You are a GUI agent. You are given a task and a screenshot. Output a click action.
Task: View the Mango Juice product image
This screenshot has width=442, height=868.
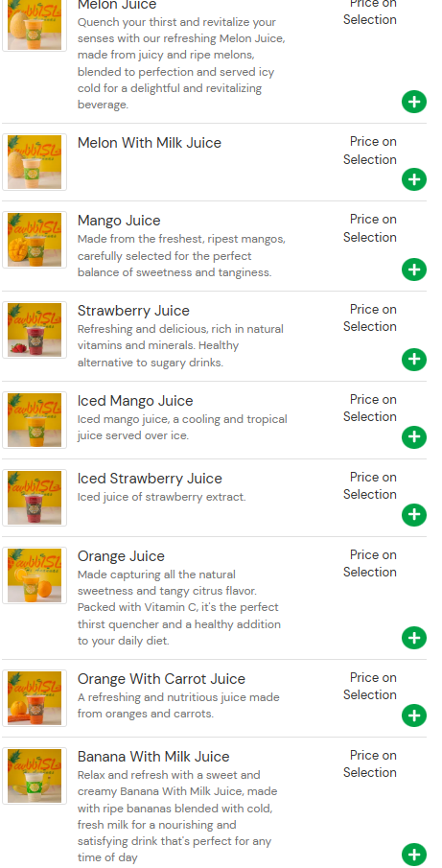35,240
